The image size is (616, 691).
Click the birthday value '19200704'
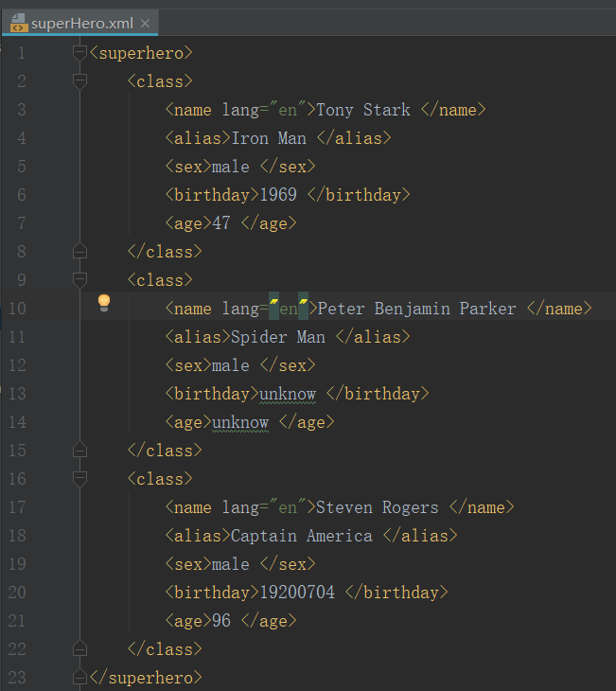[297, 593]
